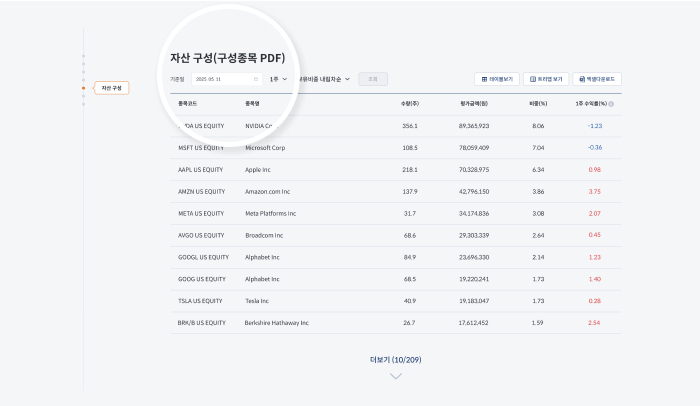Click Amazon.com Inc name cell
The image size is (700, 406).
[x=267, y=192]
